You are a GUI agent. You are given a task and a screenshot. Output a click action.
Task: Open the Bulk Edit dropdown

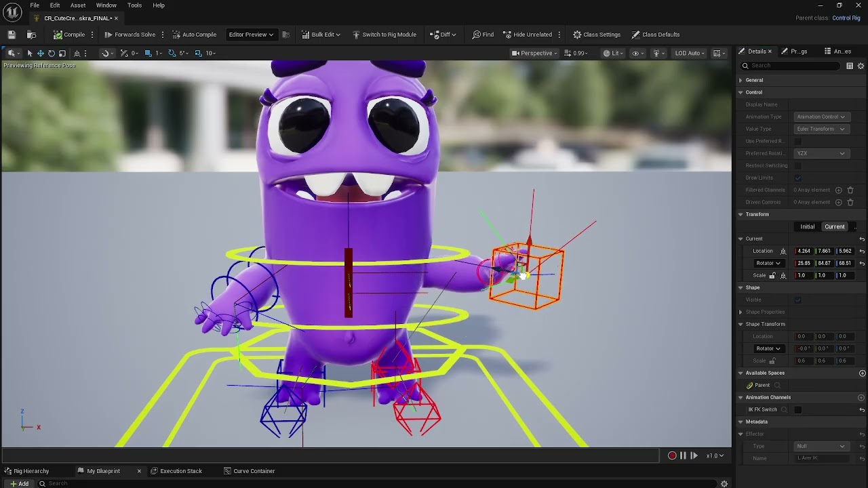pyautogui.click(x=321, y=35)
